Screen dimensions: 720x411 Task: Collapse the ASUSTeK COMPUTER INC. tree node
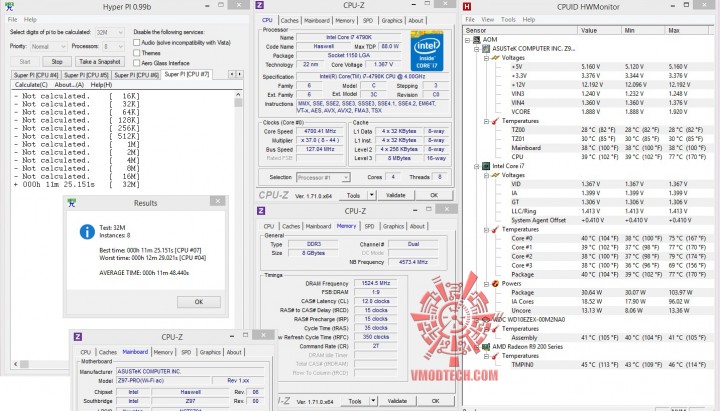pyautogui.click(x=477, y=49)
